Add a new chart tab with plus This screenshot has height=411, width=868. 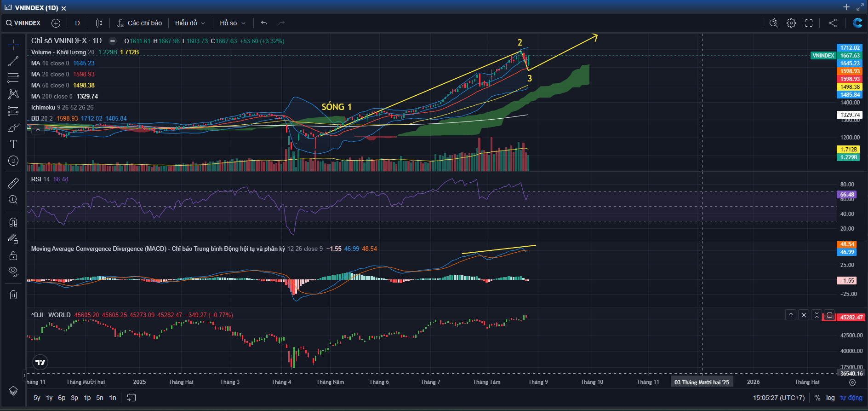tap(846, 7)
